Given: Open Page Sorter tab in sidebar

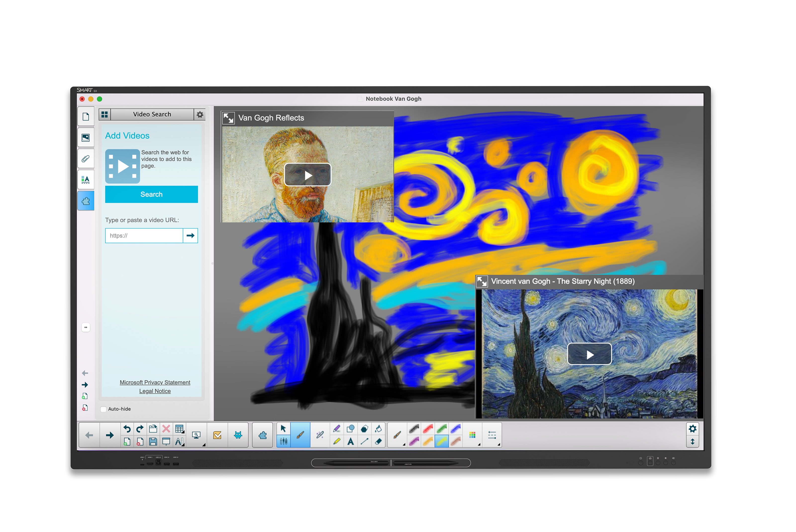Looking at the screenshot, I should click(x=86, y=117).
